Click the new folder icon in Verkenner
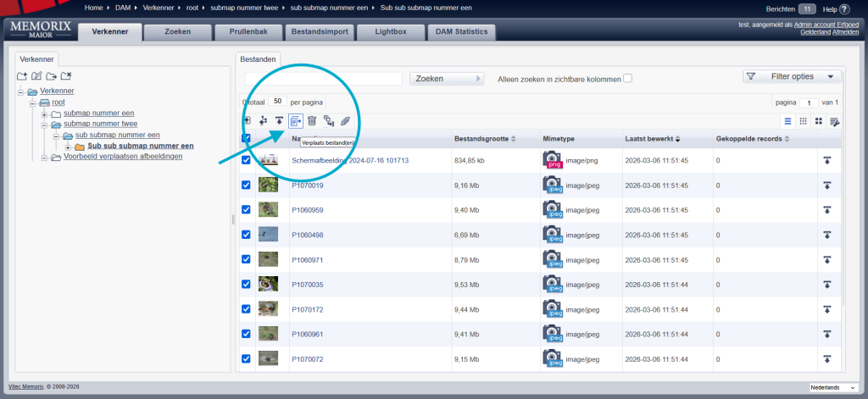The image size is (868, 399). 23,77
